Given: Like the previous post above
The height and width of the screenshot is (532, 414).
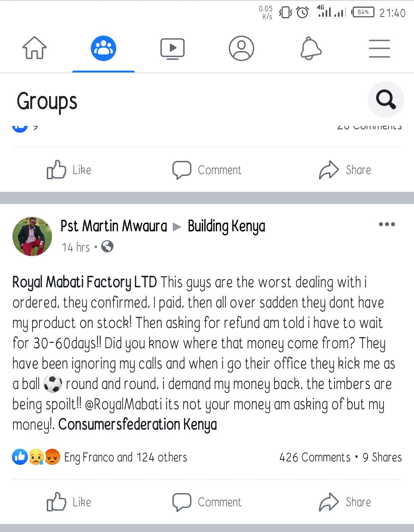Looking at the screenshot, I should click(69, 170).
